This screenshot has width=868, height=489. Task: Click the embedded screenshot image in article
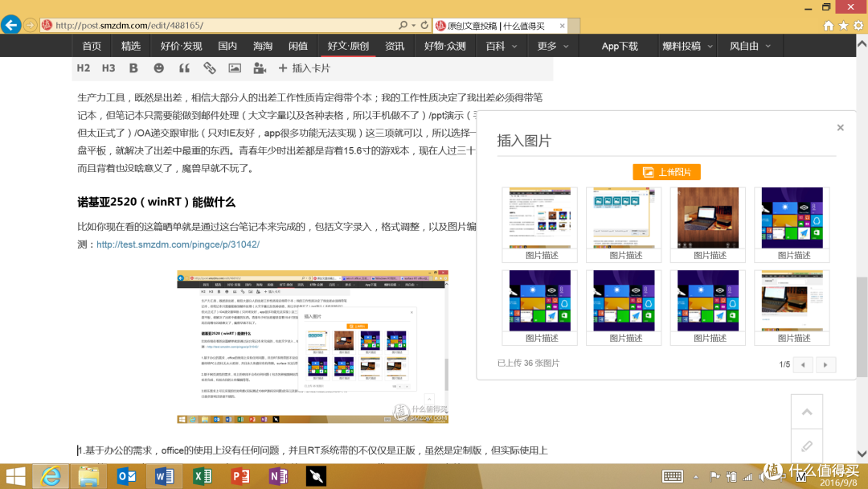click(x=313, y=347)
